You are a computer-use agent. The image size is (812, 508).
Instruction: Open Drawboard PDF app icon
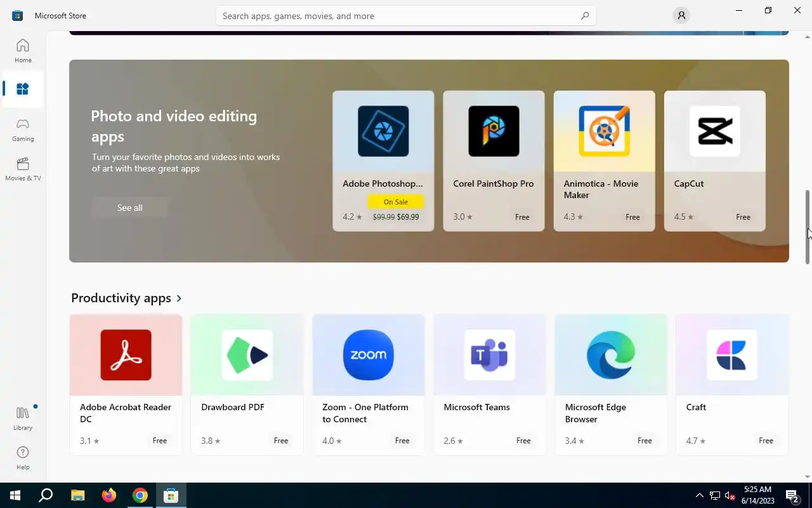click(247, 354)
